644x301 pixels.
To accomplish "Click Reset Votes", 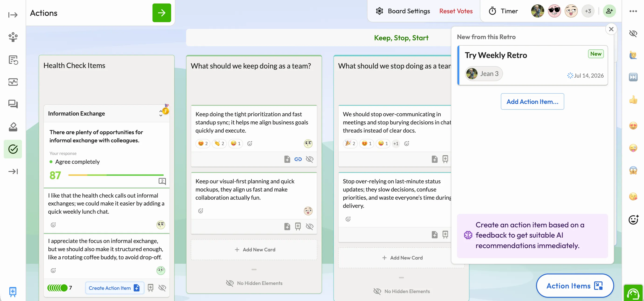I will pos(456,11).
